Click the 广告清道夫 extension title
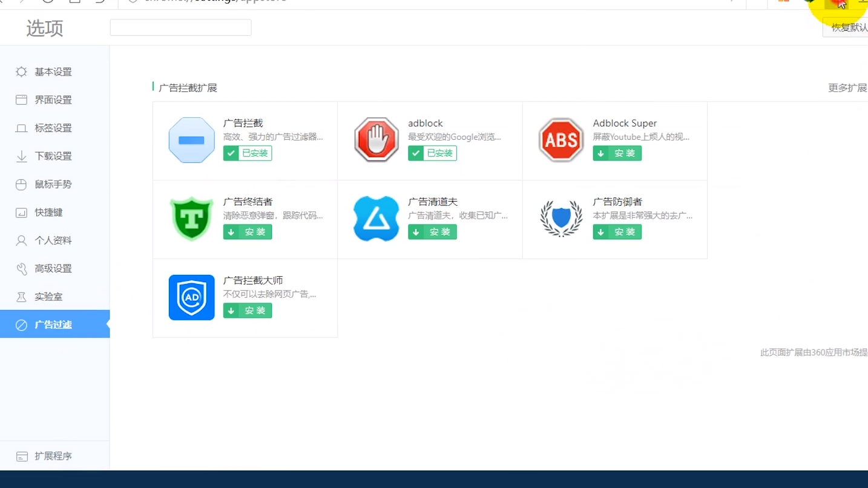The image size is (868, 488). (x=432, y=202)
